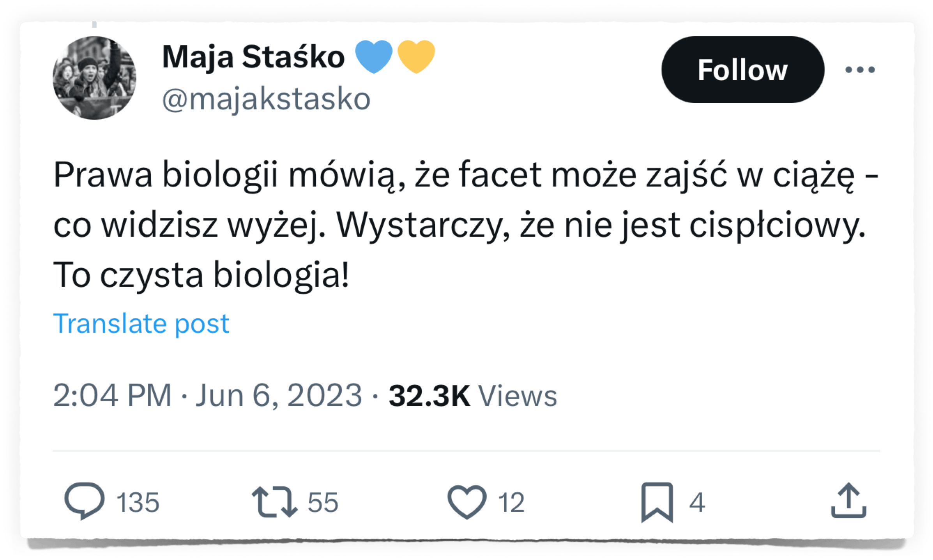Click the Maja Staśko display name
This screenshot has width=933, height=560.
point(253,57)
